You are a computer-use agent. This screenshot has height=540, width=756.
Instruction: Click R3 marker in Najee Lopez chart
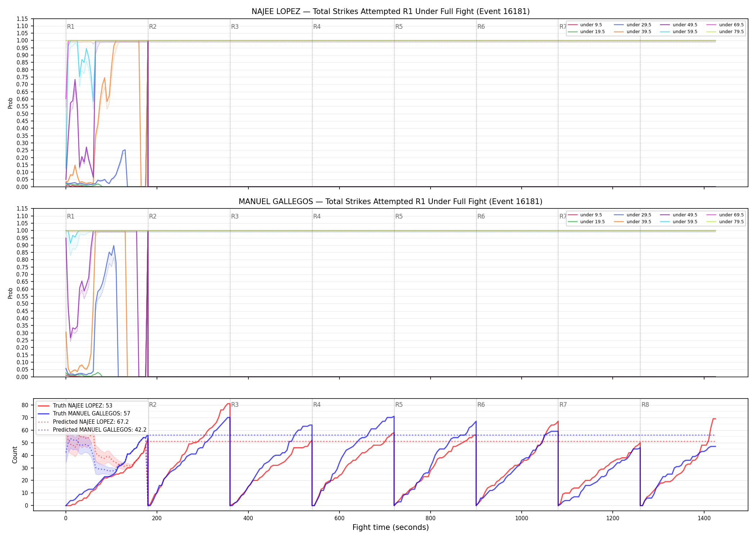235,27
